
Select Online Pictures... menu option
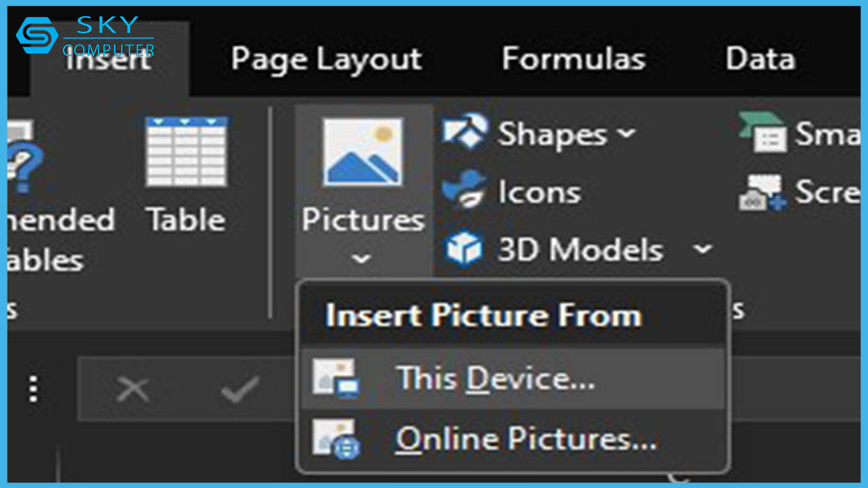tap(526, 439)
